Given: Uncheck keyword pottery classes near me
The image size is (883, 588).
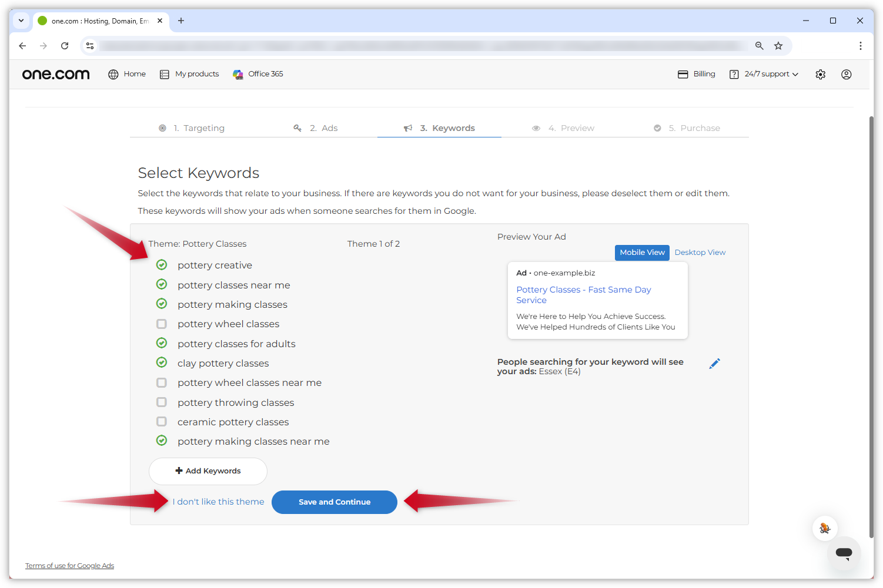Looking at the screenshot, I should tap(162, 284).
